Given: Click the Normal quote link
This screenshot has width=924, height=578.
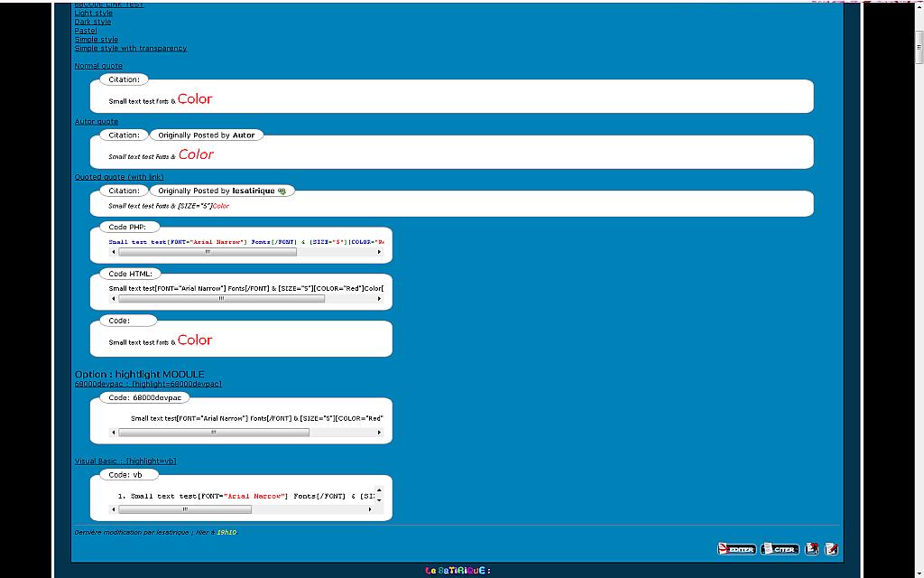Looking at the screenshot, I should (x=98, y=66).
